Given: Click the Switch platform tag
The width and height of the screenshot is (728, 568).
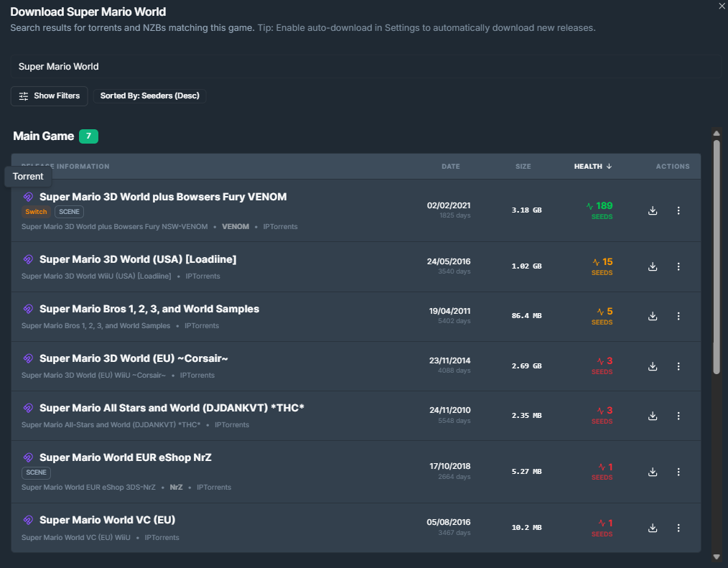Looking at the screenshot, I should point(36,212).
